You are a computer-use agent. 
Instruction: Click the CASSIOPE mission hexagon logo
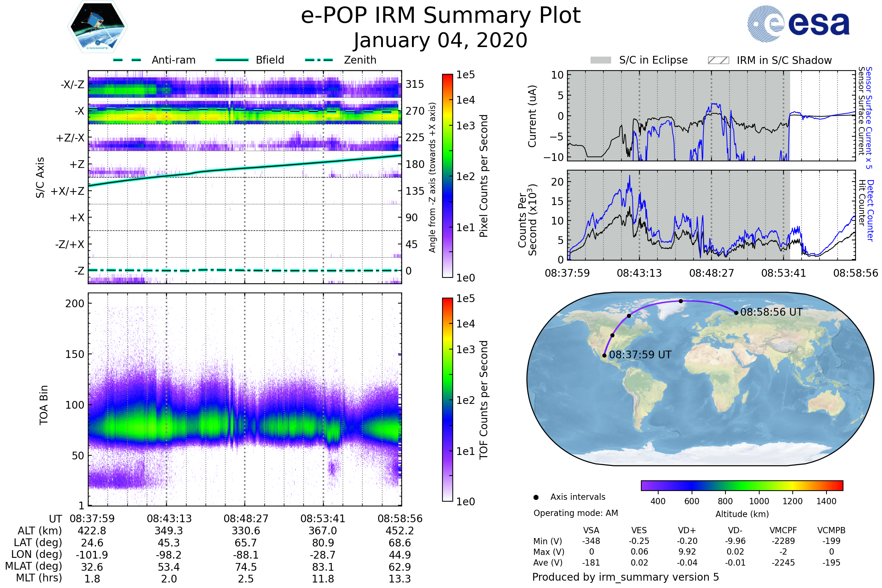pos(97,27)
